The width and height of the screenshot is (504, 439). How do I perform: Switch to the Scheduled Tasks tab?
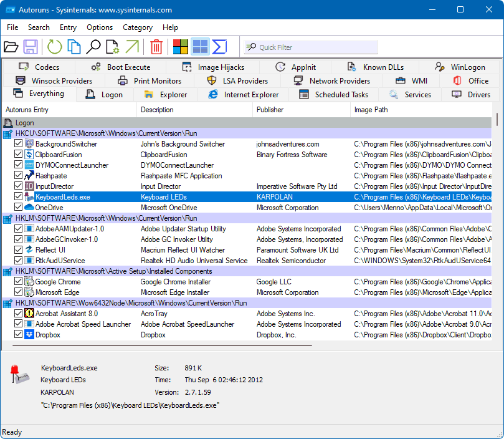334,95
